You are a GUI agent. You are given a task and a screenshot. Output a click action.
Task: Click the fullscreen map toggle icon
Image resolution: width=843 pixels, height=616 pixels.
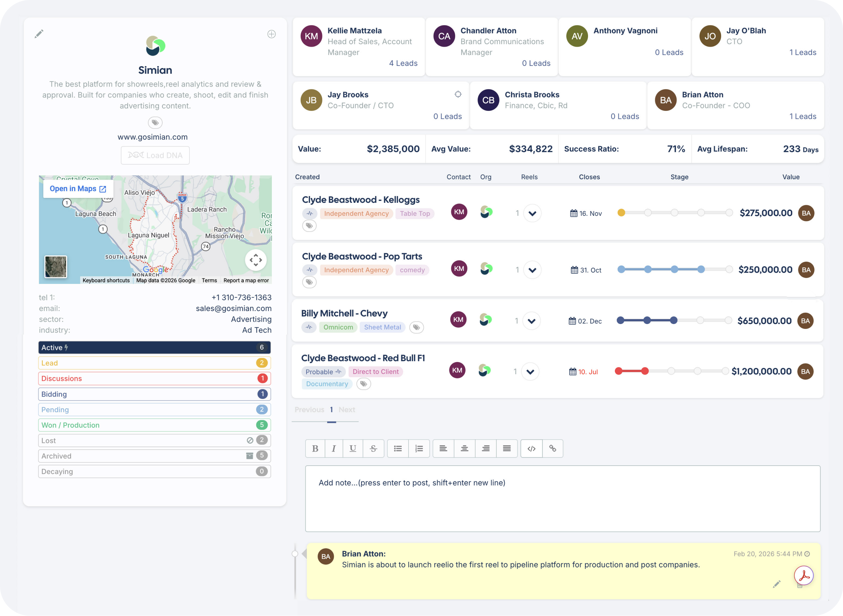click(256, 260)
